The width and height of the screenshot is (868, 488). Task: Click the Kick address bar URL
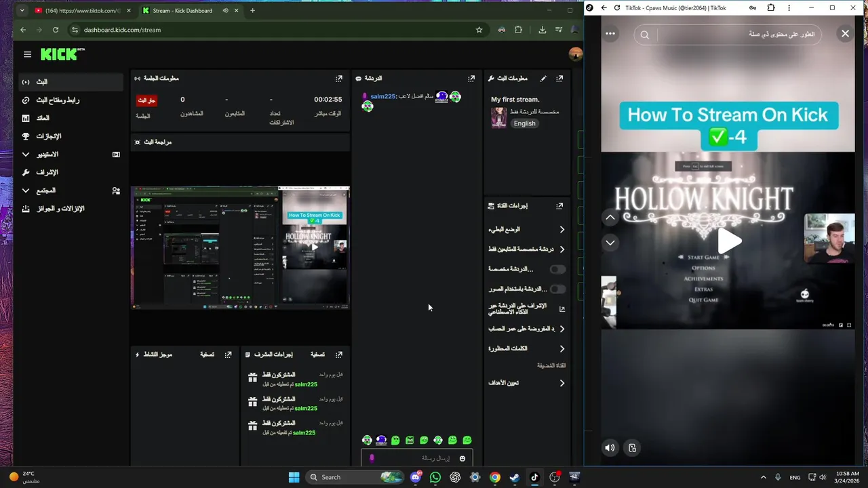[x=122, y=30]
